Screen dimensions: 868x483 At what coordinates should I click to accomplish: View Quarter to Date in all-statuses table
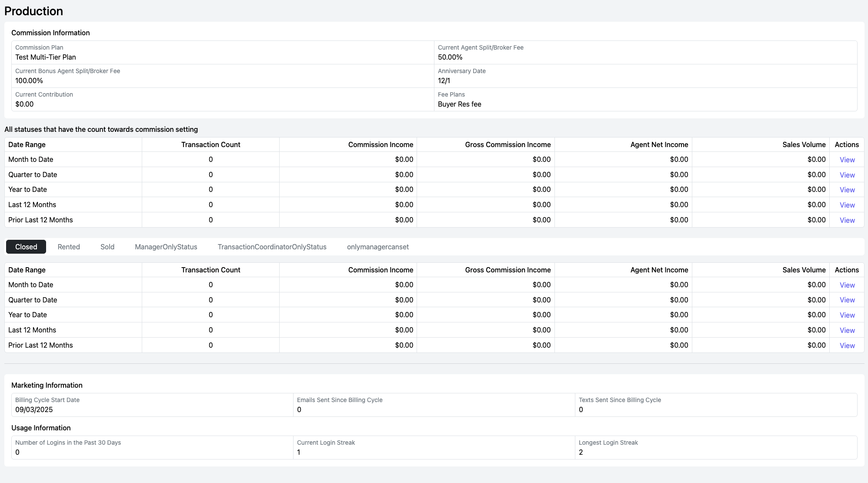[x=847, y=175]
